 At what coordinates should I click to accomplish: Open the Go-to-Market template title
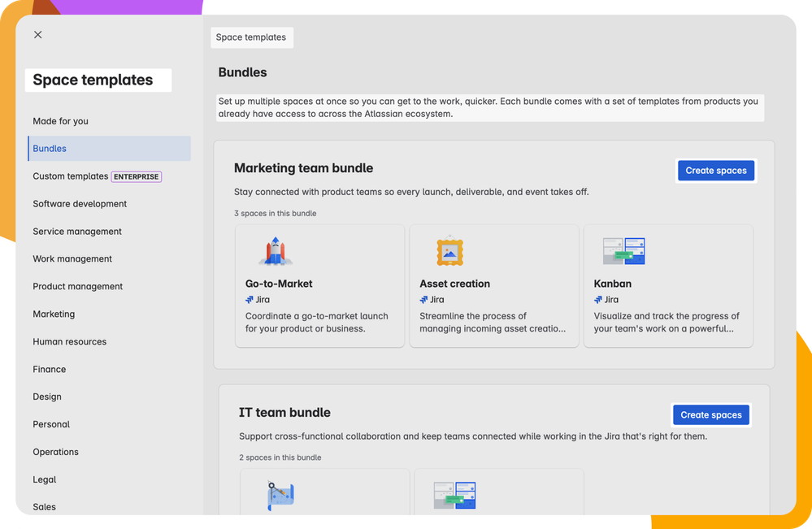(x=279, y=284)
